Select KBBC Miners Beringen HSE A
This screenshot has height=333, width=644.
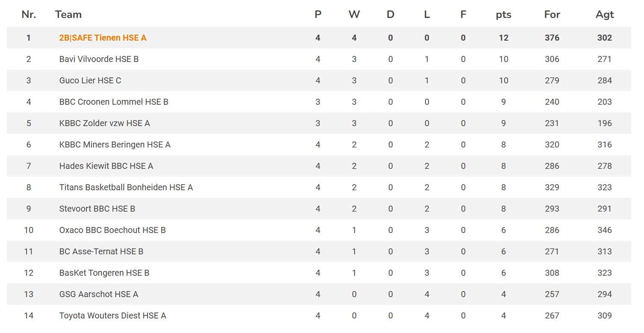[x=115, y=144]
